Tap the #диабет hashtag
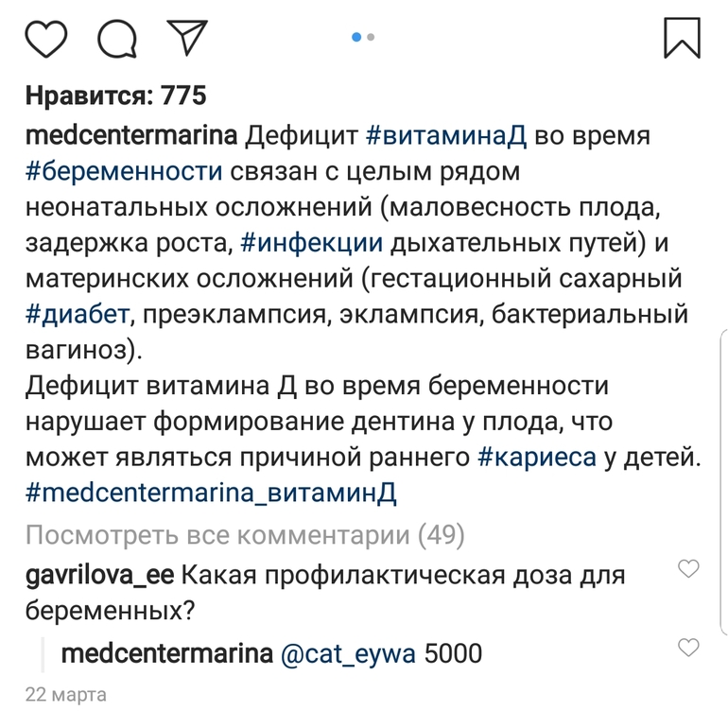The image size is (728, 728). tap(76, 315)
